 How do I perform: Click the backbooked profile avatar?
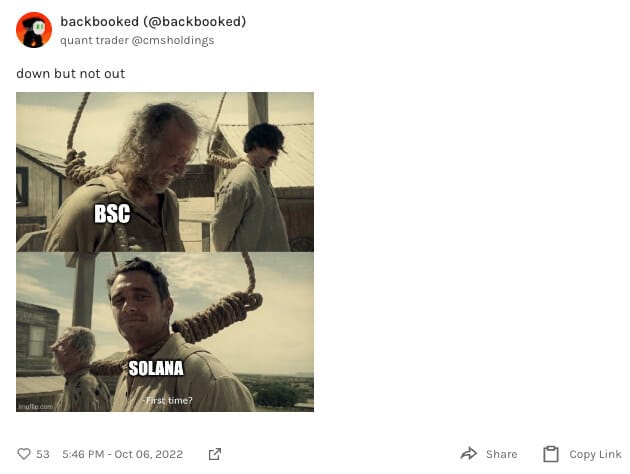tap(34, 30)
